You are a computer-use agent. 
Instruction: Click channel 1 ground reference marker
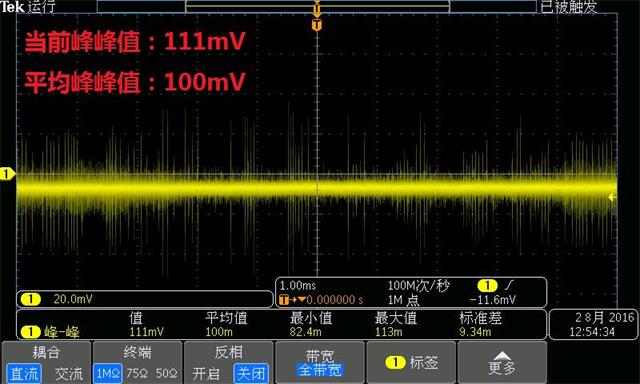pyautogui.click(x=7, y=174)
